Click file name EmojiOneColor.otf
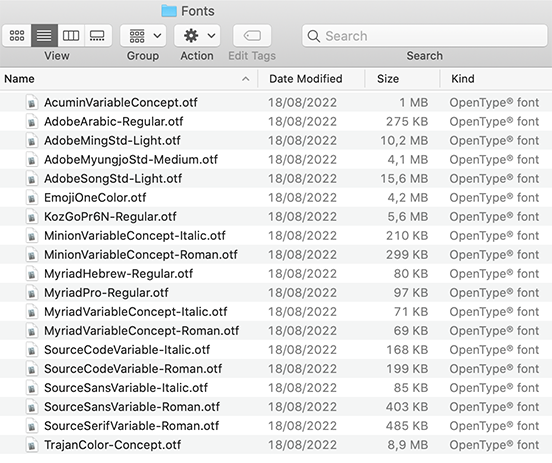Viewport: 552px width, 463px height. 95,198
